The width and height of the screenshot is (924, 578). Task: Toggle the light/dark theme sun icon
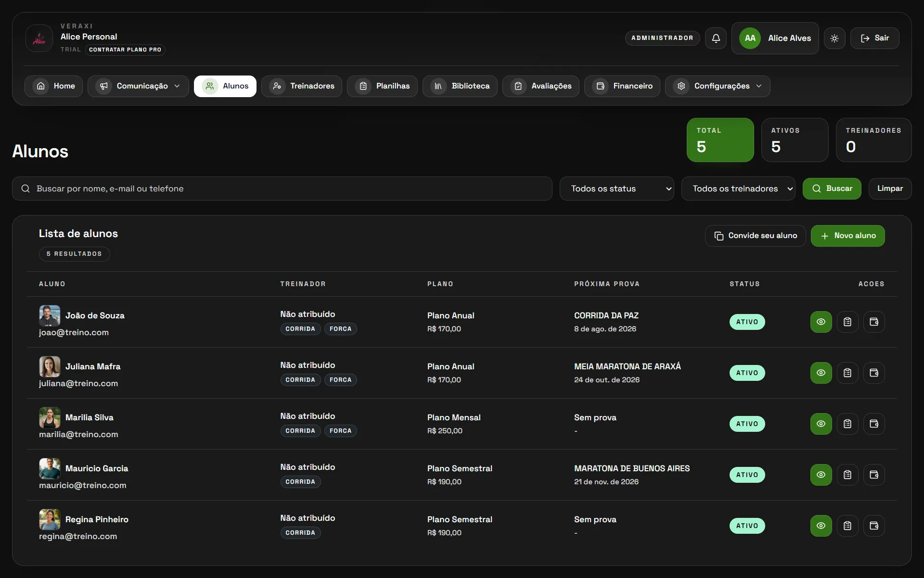pos(834,38)
